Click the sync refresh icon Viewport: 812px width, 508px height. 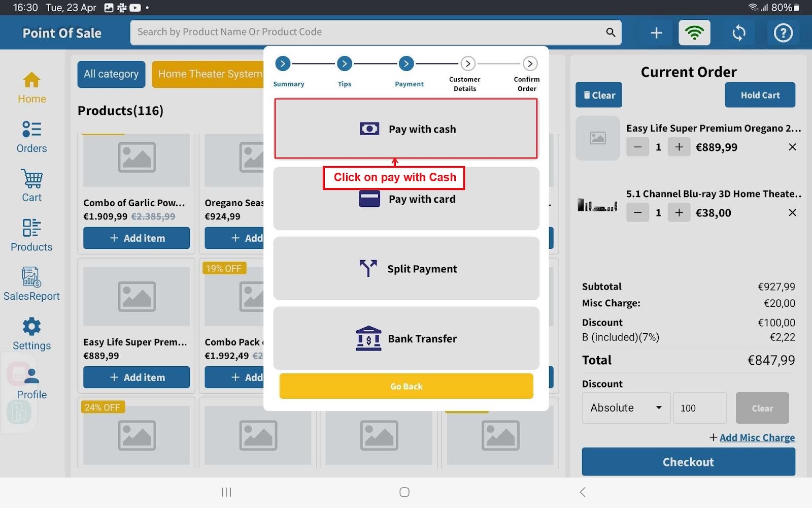click(x=739, y=33)
